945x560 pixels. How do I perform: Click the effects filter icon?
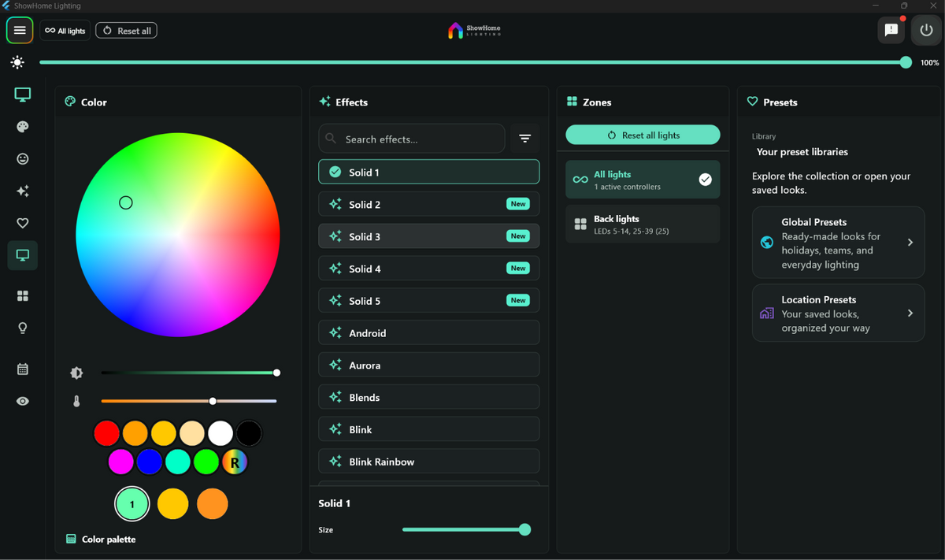click(x=524, y=139)
